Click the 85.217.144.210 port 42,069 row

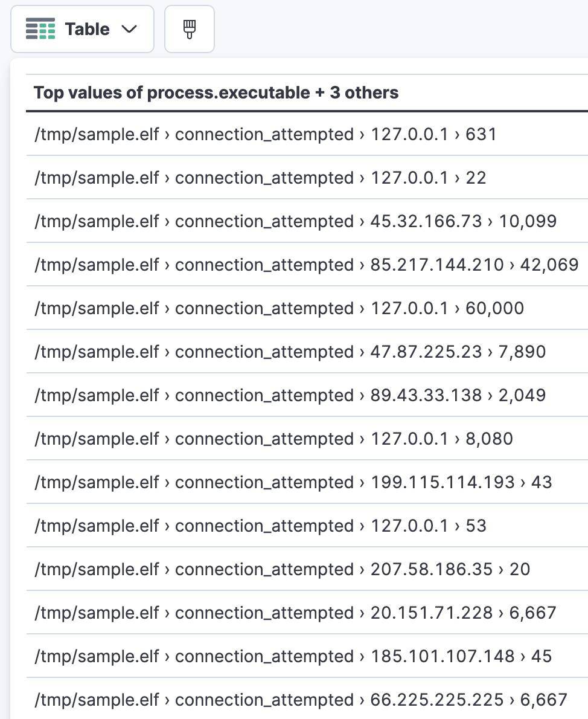[305, 265]
